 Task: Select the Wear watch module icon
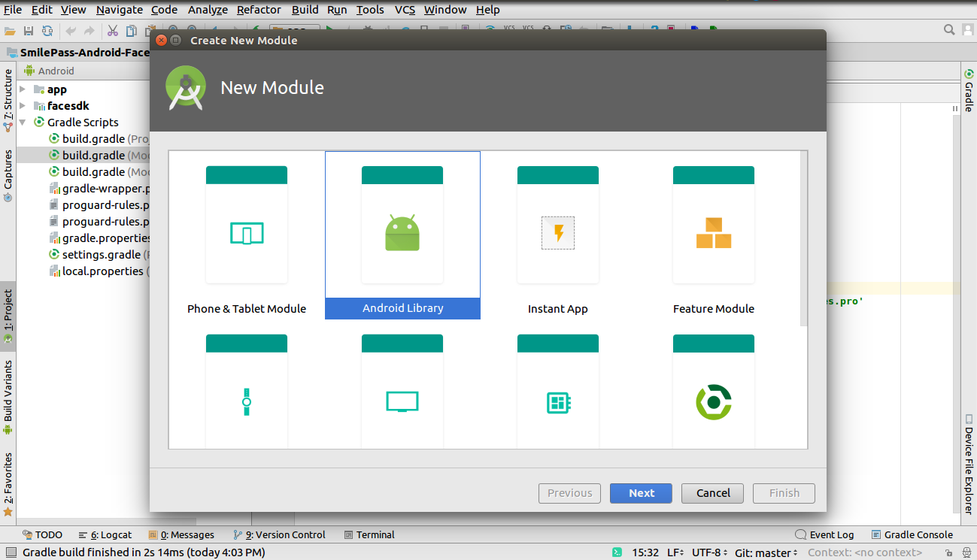coord(247,401)
